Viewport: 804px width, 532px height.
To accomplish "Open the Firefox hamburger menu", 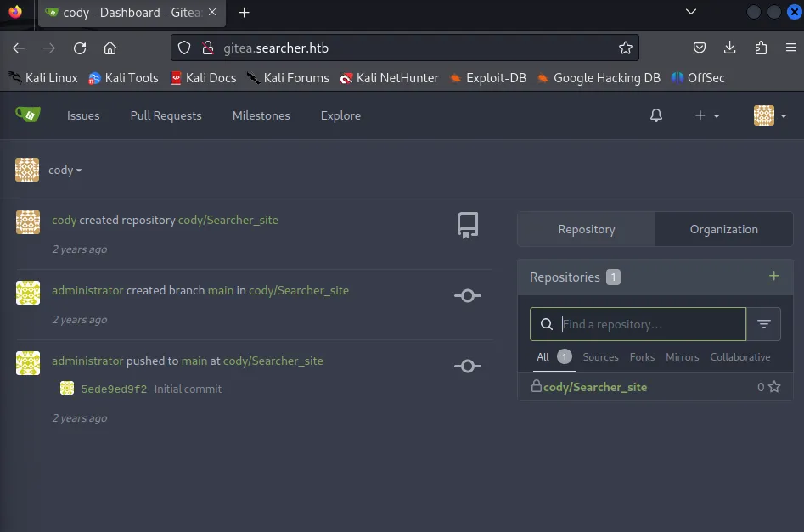I will [791, 48].
